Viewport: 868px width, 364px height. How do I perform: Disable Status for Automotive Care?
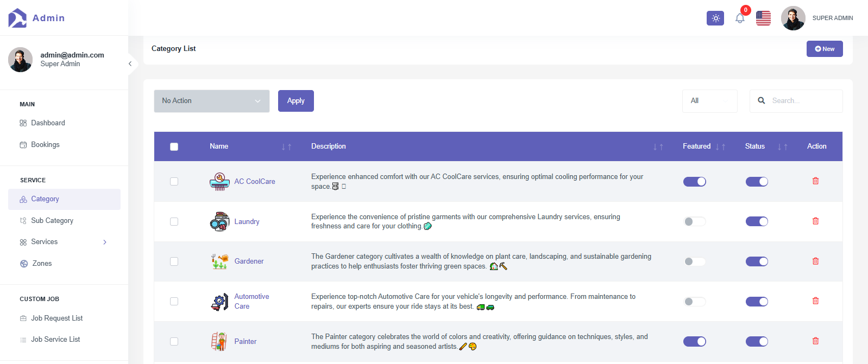click(x=756, y=302)
